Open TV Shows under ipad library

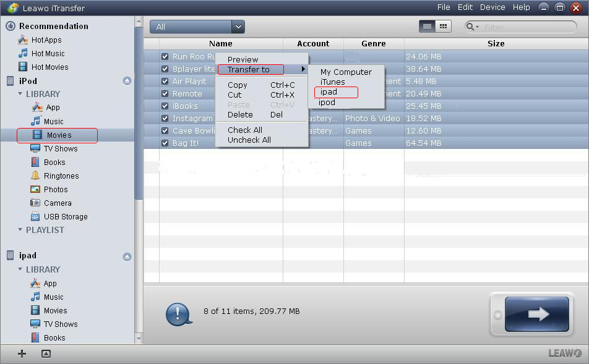coord(54,324)
